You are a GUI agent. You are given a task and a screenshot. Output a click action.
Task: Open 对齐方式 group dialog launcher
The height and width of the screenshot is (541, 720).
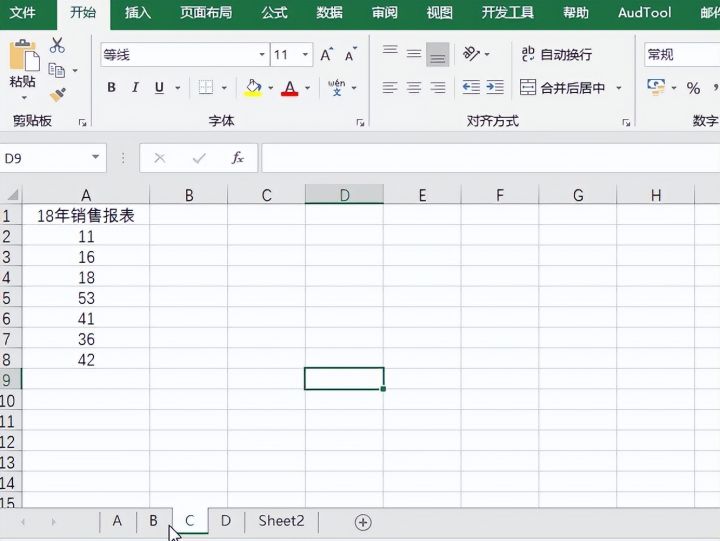pos(626,122)
